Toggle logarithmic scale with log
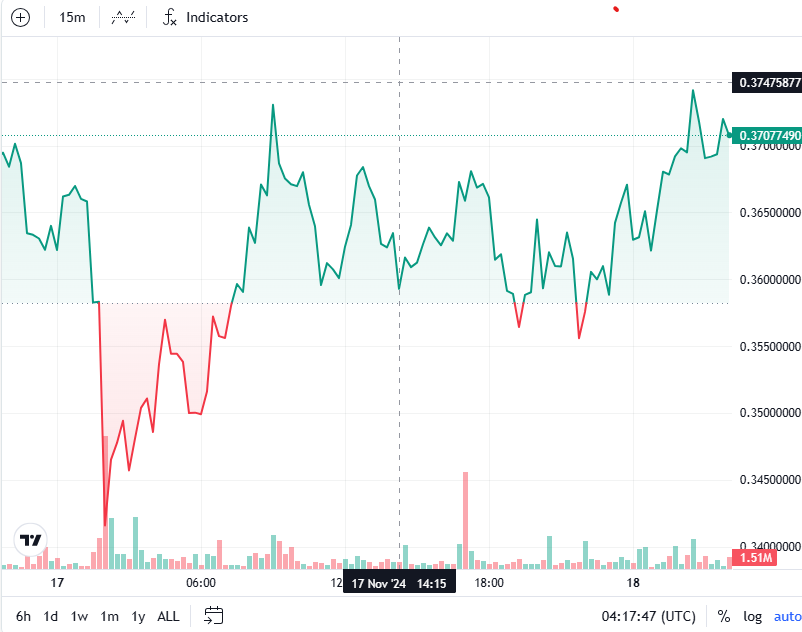 pos(752,616)
